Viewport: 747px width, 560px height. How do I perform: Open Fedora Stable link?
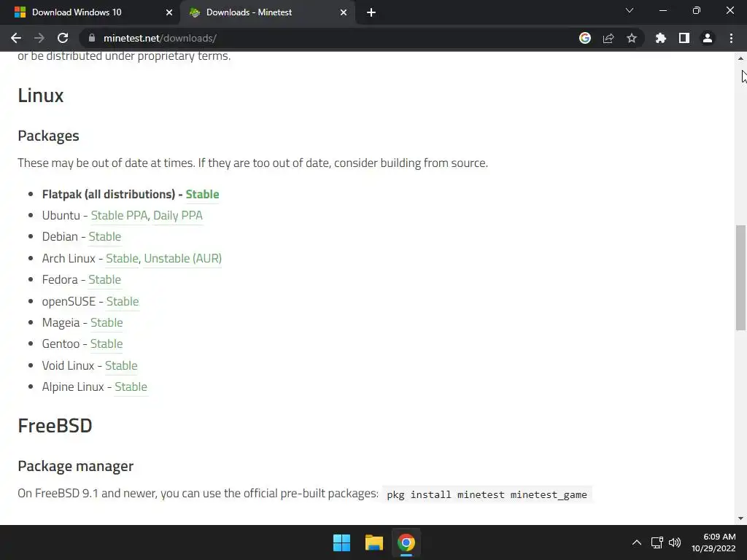pyautogui.click(x=105, y=279)
